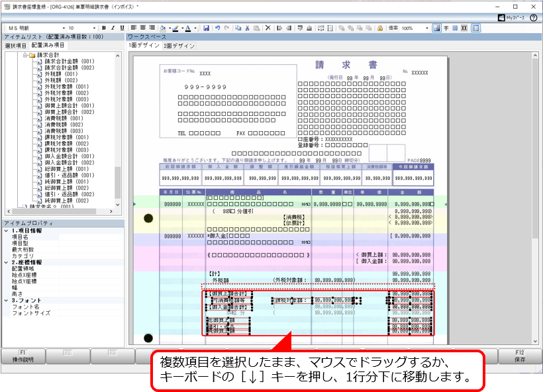Toggle the 字 text display icon
Image resolution: width=543 pixels, height=392 pixels.
(446, 28)
